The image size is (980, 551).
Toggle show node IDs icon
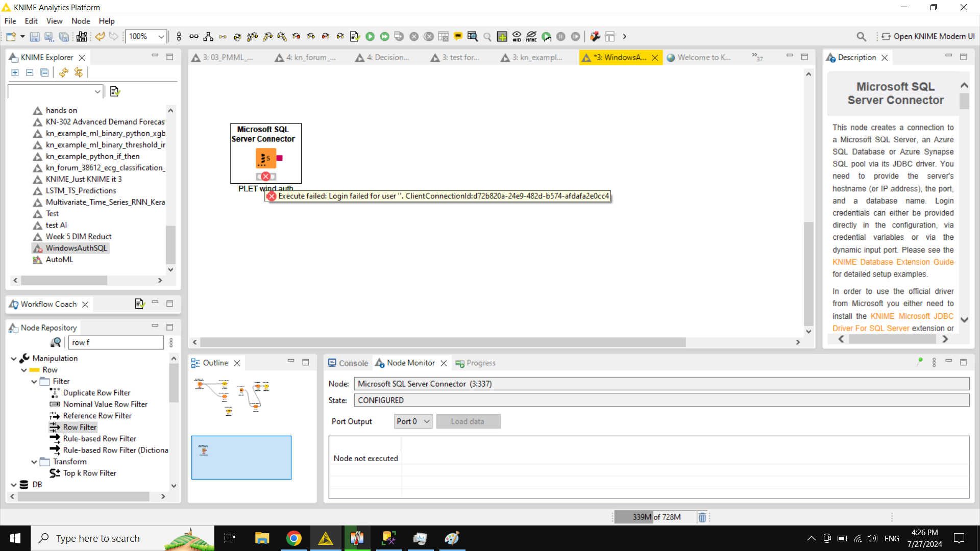[x=517, y=36]
